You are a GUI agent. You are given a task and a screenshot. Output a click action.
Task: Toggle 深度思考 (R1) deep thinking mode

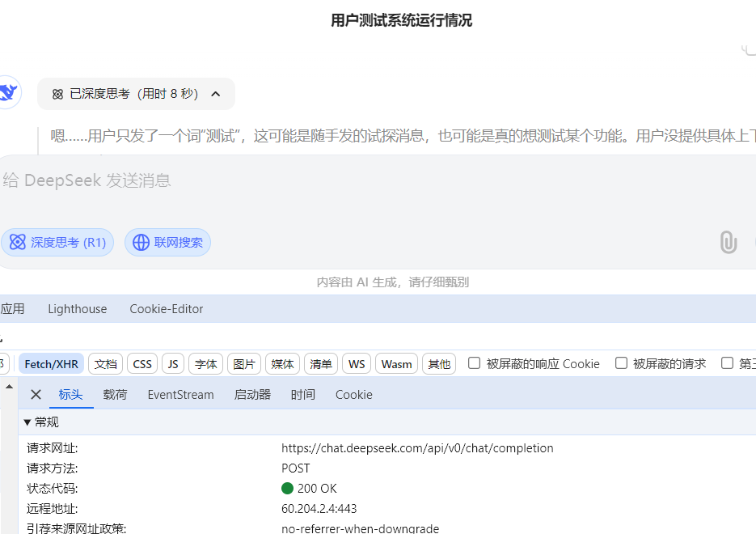click(x=57, y=242)
